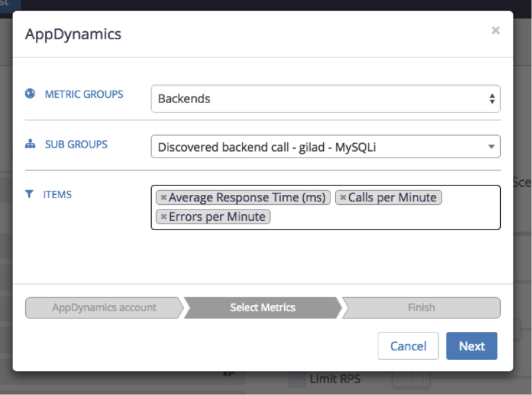Select the Select Metrics wizard step
The height and width of the screenshot is (395, 532).
click(x=263, y=308)
